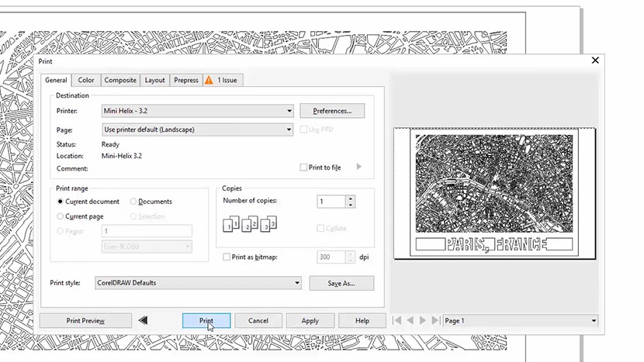Click the Print to file flyout arrow
The image size is (644, 362).
(x=358, y=167)
